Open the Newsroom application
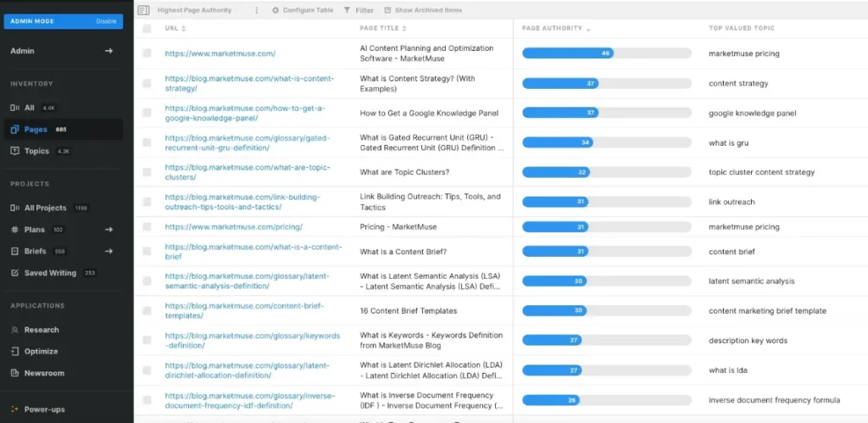This screenshot has width=868, height=423. (x=44, y=373)
